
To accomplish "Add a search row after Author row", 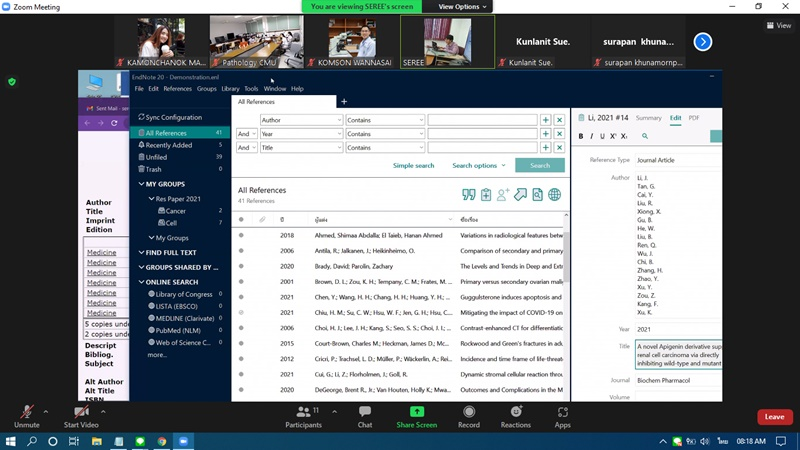I will click(x=545, y=120).
